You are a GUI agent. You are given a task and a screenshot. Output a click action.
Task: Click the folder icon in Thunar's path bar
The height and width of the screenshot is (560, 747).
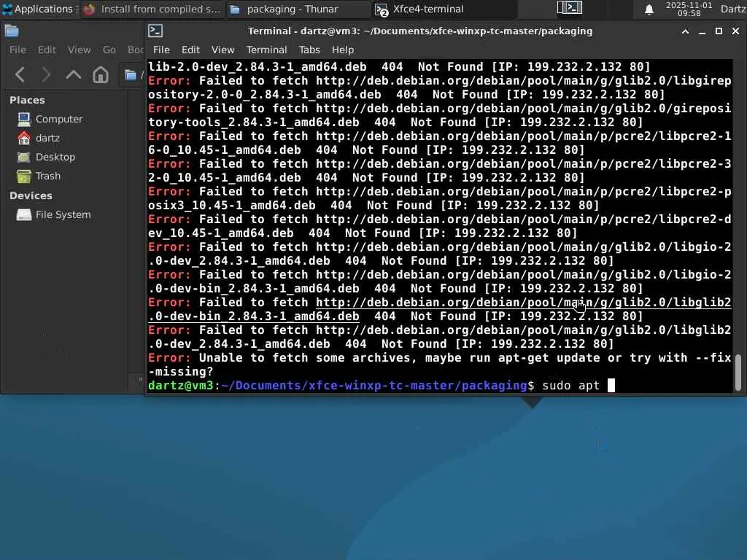[x=130, y=75]
